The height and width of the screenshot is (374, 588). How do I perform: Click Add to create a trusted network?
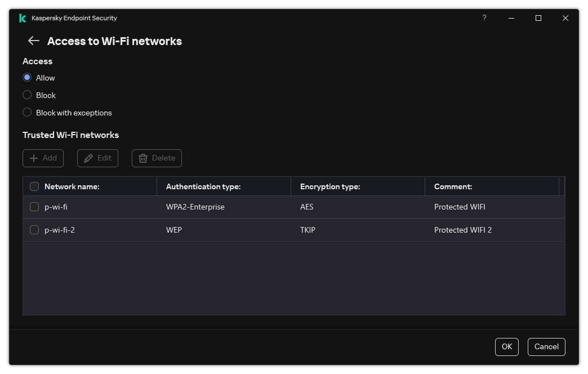(43, 158)
